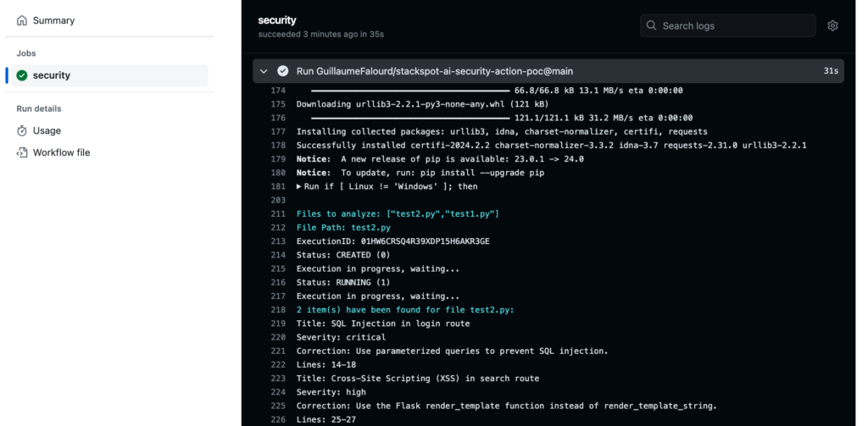
Task: Click 'Correction: Use parameterized queries' line
Action: [453, 351]
